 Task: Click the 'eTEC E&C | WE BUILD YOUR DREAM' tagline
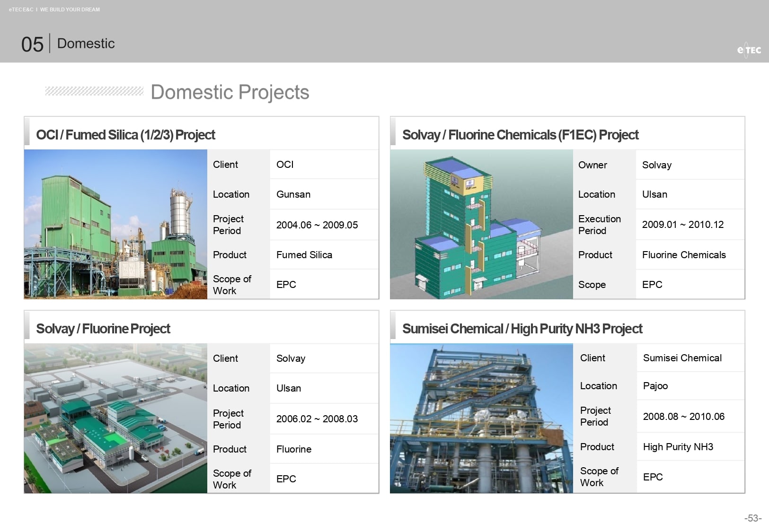54,9
